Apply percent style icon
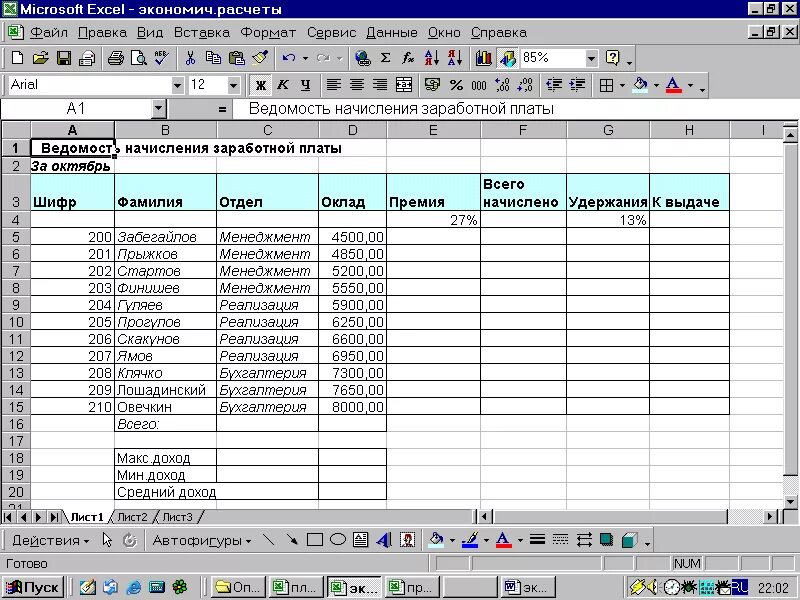The image size is (800, 600). [456, 85]
